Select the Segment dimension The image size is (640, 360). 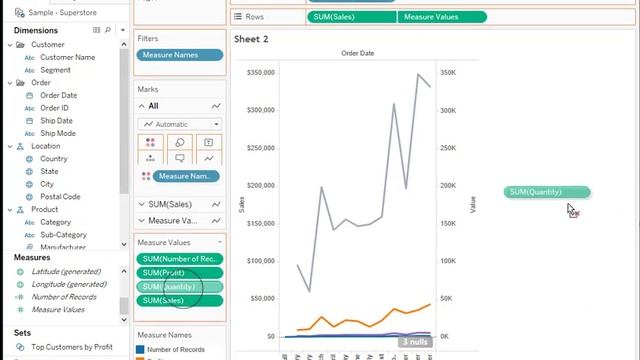click(55, 70)
